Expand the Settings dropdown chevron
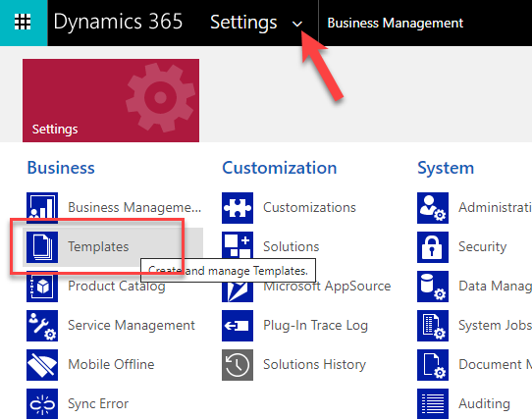Viewport: 532px width, 419px height. point(297,24)
